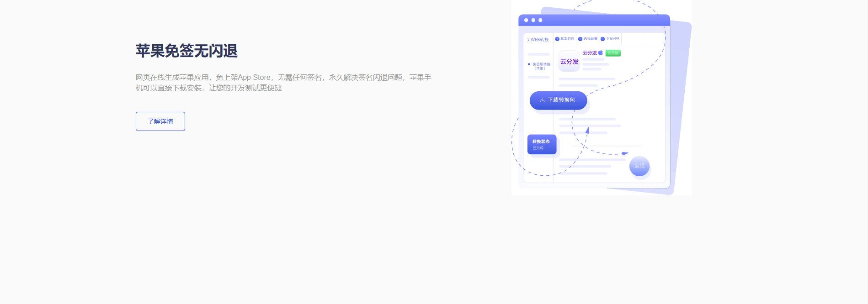The width and height of the screenshot is (868, 304).
Task: Click the 了解详情 button
Action: coord(160,121)
